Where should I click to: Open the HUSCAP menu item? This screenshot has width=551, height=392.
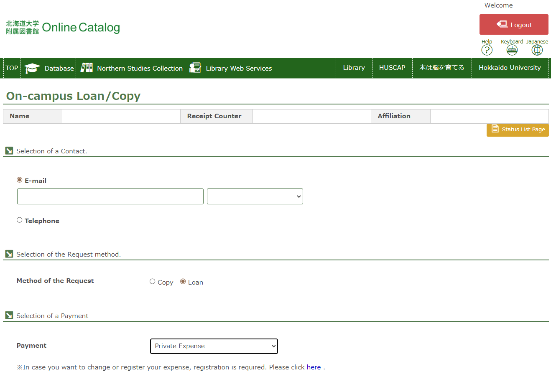click(x=392, y=68)
